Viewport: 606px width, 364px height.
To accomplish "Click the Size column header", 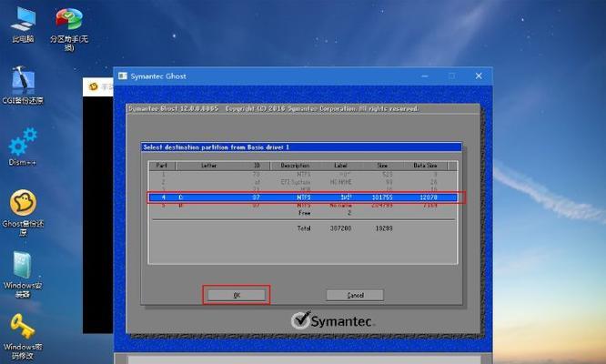I will [x=382, y=166].
